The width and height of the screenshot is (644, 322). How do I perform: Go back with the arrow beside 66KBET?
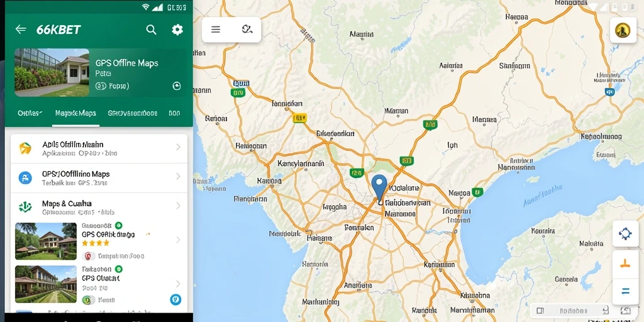[21, 29]
